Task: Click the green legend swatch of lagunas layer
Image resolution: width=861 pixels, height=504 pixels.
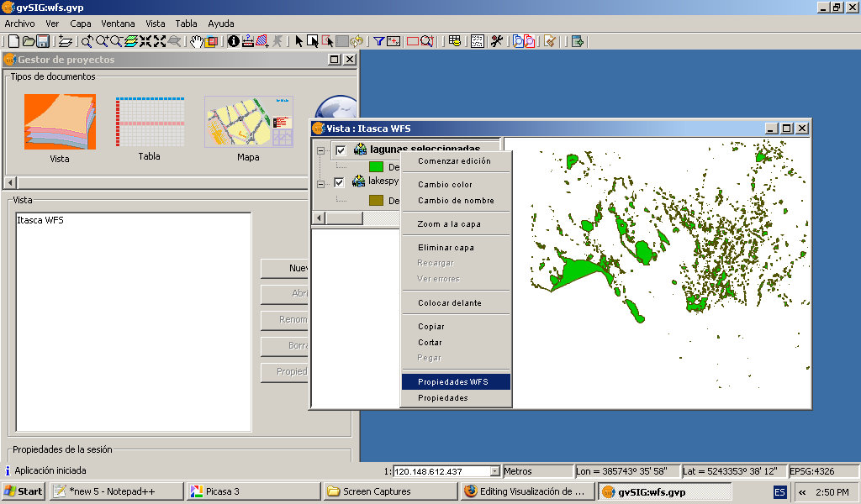Action: 376,167
